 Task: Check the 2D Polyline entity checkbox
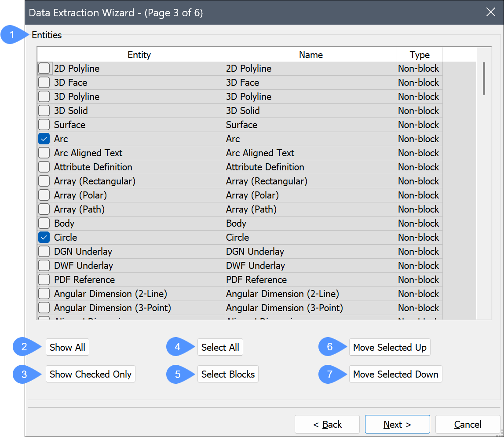[44, 69]
